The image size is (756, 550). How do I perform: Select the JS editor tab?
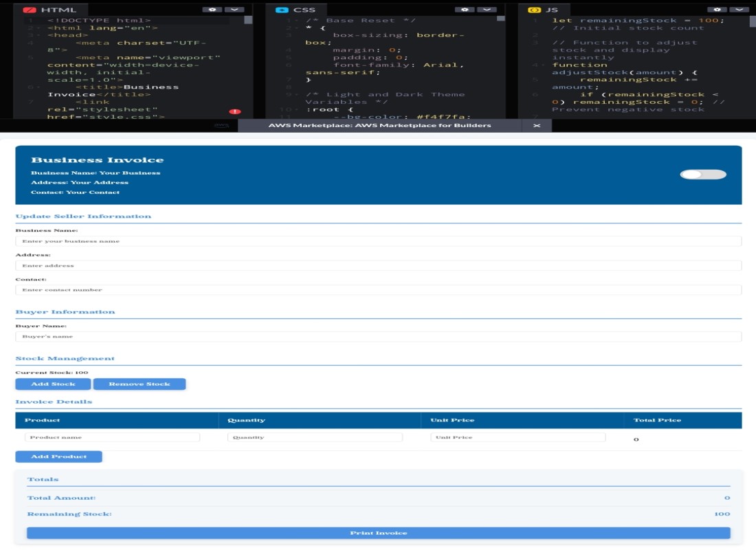click(544, 10)
